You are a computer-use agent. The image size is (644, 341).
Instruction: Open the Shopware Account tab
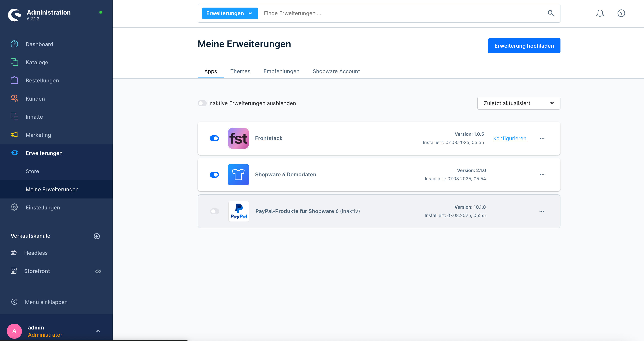click(336, 71)
